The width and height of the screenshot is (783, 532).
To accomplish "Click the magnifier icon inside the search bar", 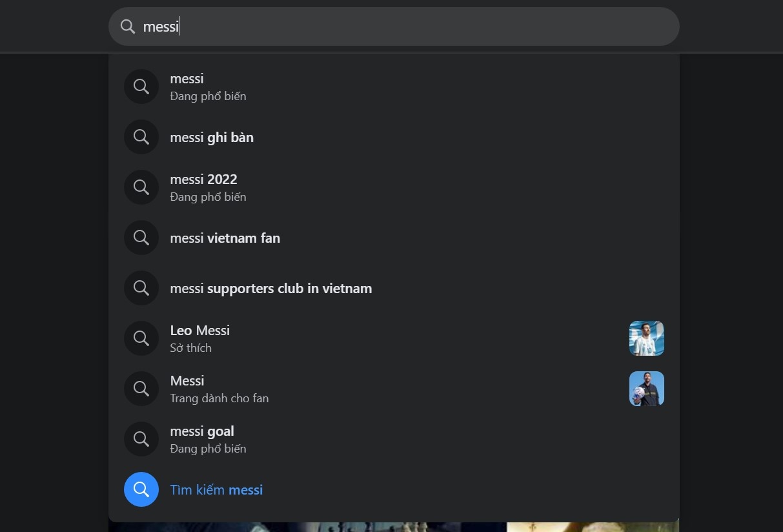I will (x=128, y=26).
